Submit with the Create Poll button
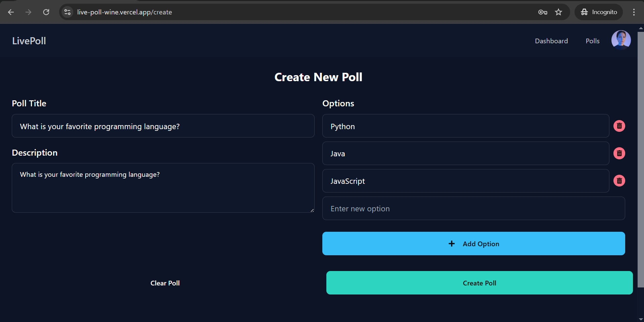Image resolution: width=644 pixels, height=322 pixels. click(479, 283)
